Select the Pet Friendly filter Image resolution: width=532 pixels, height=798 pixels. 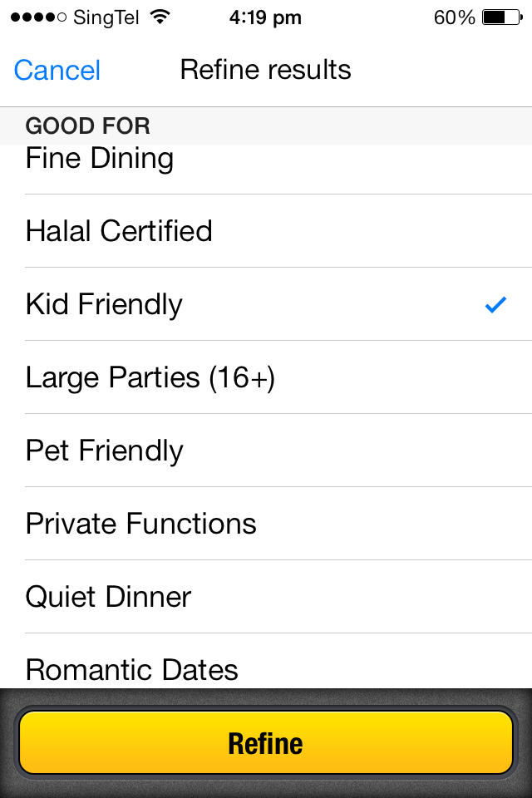coord(266,451)
